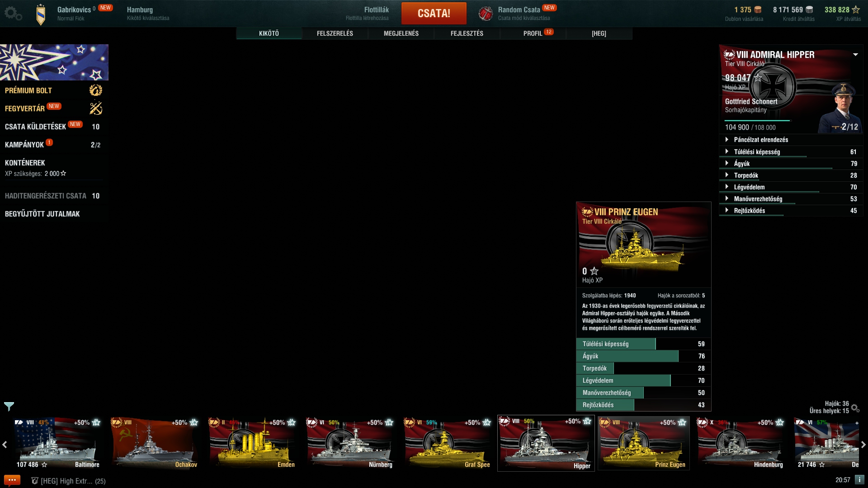Select the Baltimore ship card
Image resolution: width=868 pixels, height=488 pixels.
[57, 443]
